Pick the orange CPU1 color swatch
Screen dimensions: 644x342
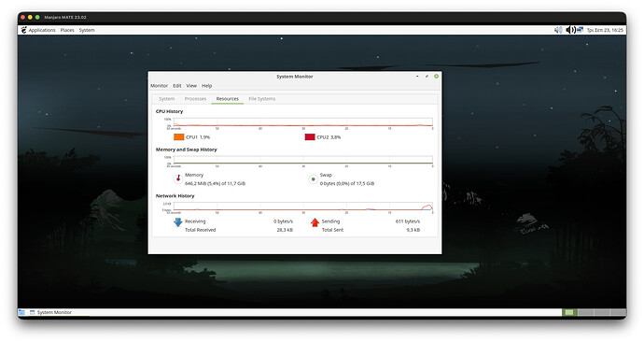(x=178, y=136)
